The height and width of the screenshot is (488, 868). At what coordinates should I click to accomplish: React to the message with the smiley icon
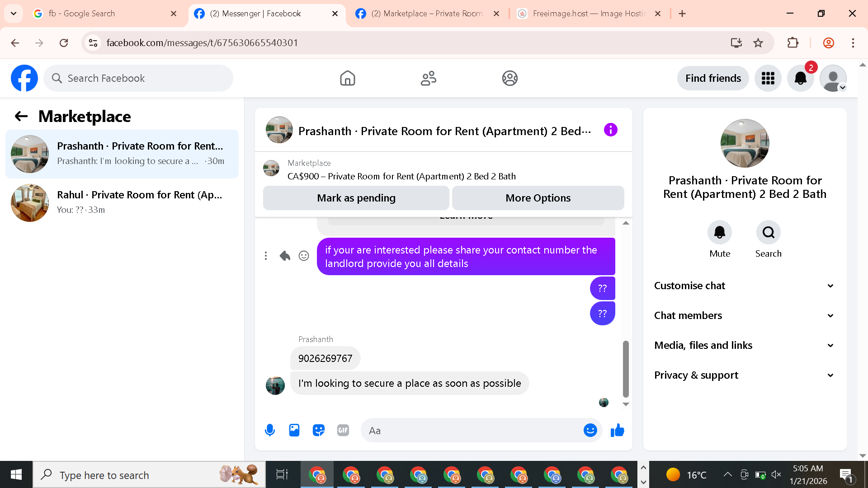click(304, 256)
